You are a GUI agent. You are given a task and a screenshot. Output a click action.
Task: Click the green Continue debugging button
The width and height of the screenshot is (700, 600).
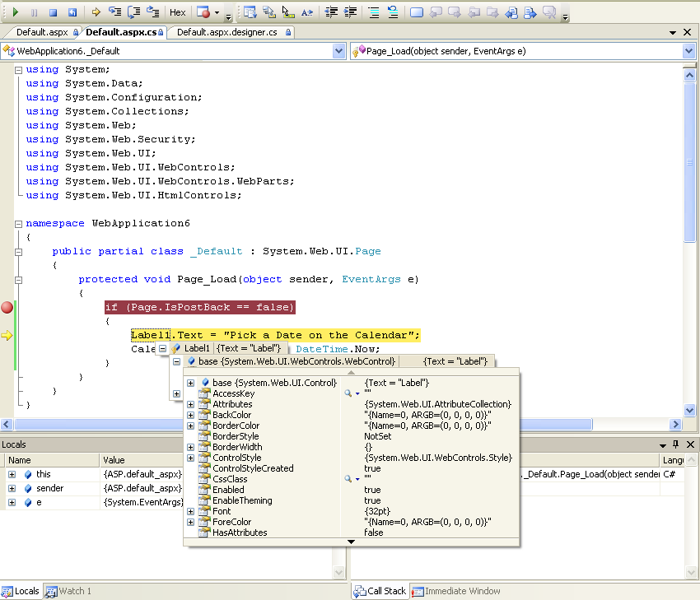[15, 12]
